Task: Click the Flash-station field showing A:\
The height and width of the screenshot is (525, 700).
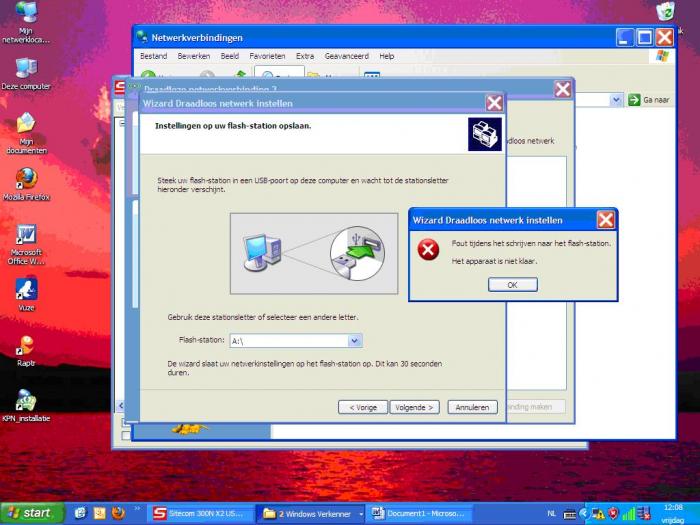Action: pos(296,341)
